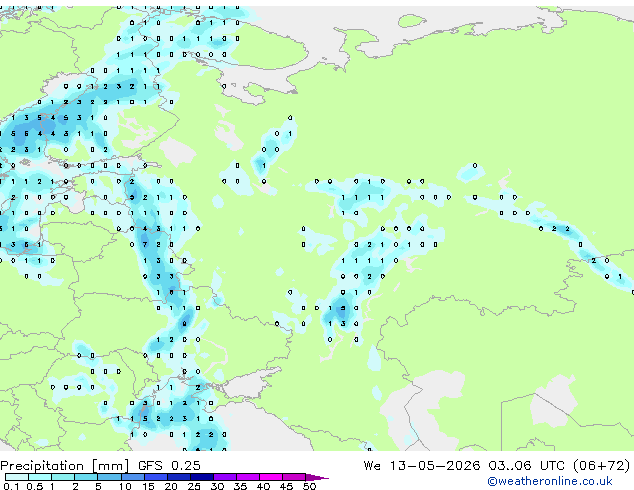The width and height of the screenshot is (634, 490).
Task: Click the '25' legend scale label
Action: pyautogui.click(x=194, y=486)
